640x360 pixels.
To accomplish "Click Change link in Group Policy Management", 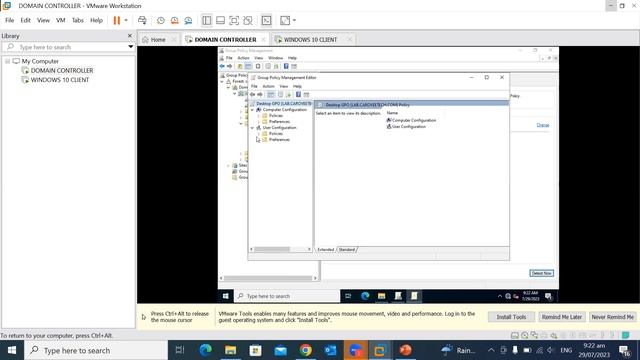I will click(542, 125).
